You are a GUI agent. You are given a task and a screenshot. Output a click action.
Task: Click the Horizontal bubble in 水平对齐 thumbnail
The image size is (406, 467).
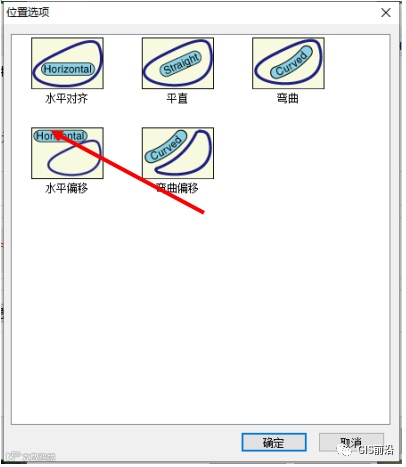coord(68,69)
